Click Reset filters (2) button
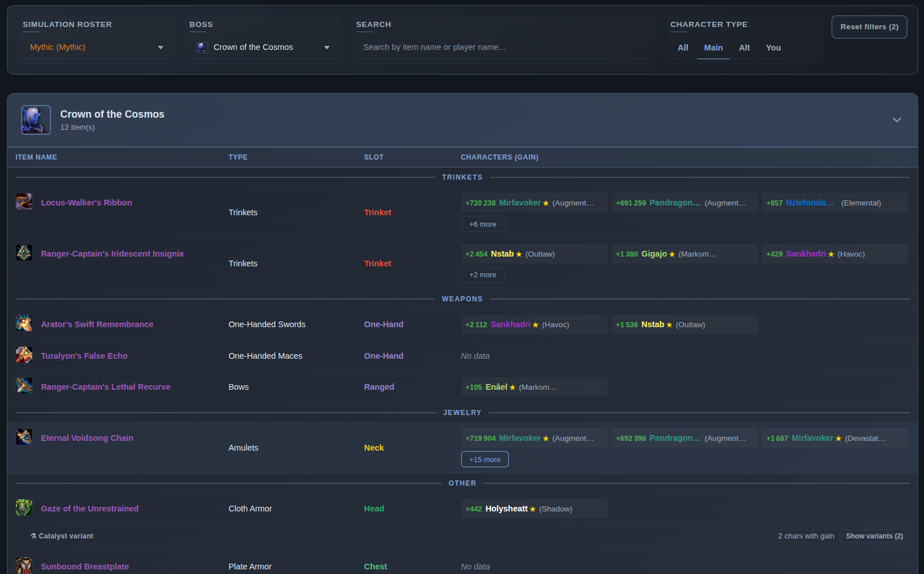This screenshot has height=574, width=924. point(870,27)
